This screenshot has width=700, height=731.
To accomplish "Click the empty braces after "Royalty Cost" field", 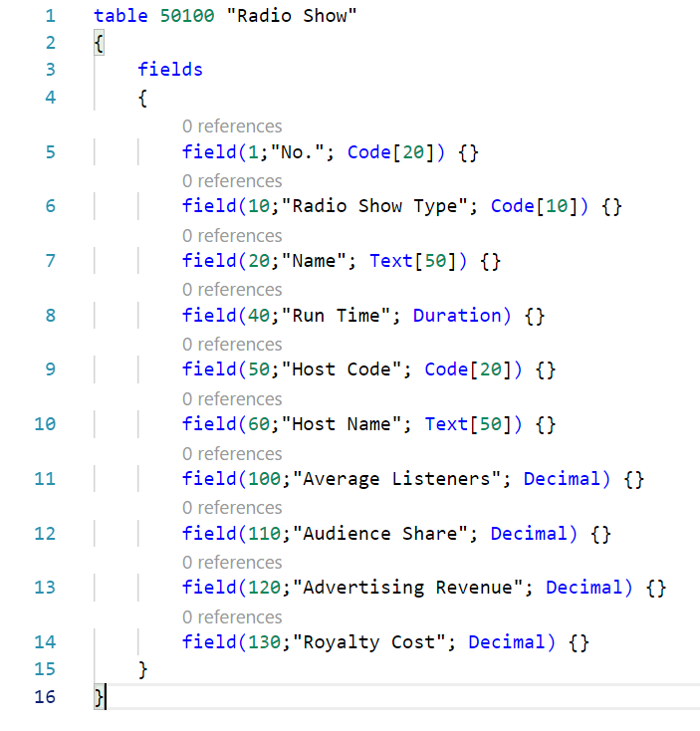I will [x=579, y=643].
